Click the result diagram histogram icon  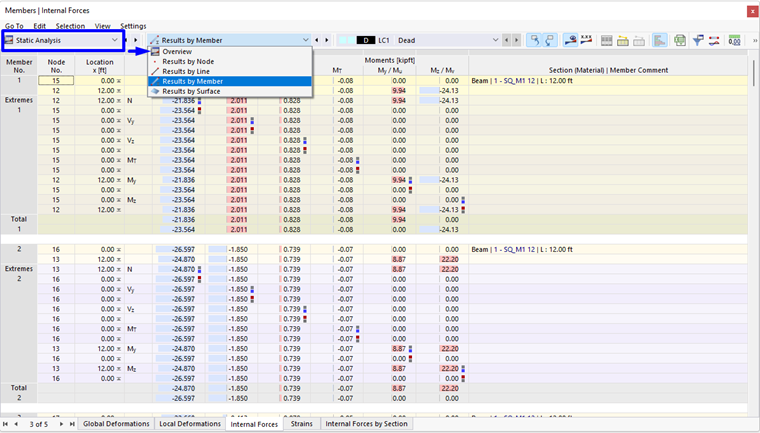[x=660, y=41]
